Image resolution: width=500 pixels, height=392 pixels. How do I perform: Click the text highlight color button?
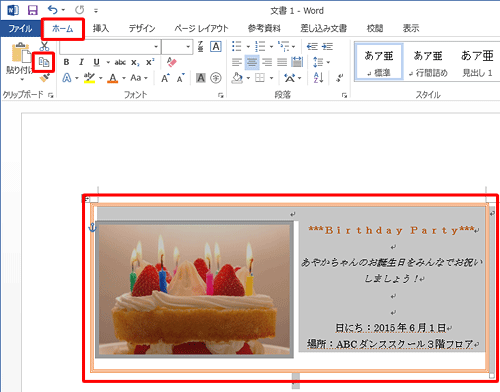click(x=89, y=78)
